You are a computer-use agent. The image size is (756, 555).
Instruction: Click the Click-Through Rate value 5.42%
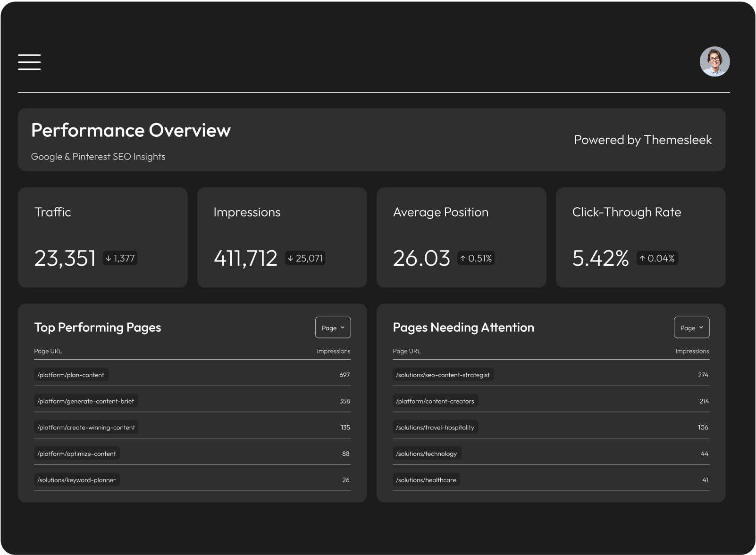point(600,258)
